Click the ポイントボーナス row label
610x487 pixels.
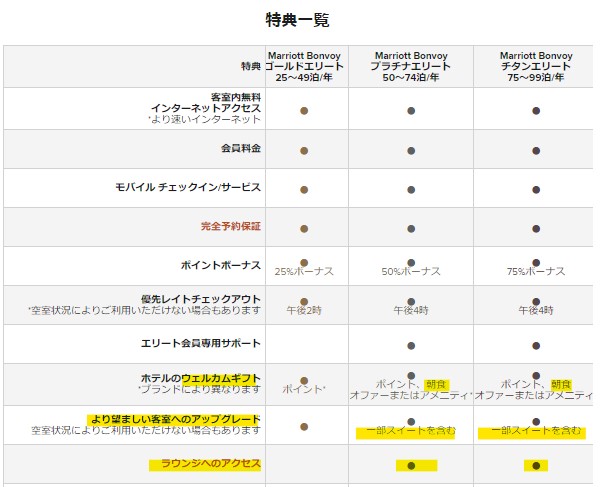(221, 265)
